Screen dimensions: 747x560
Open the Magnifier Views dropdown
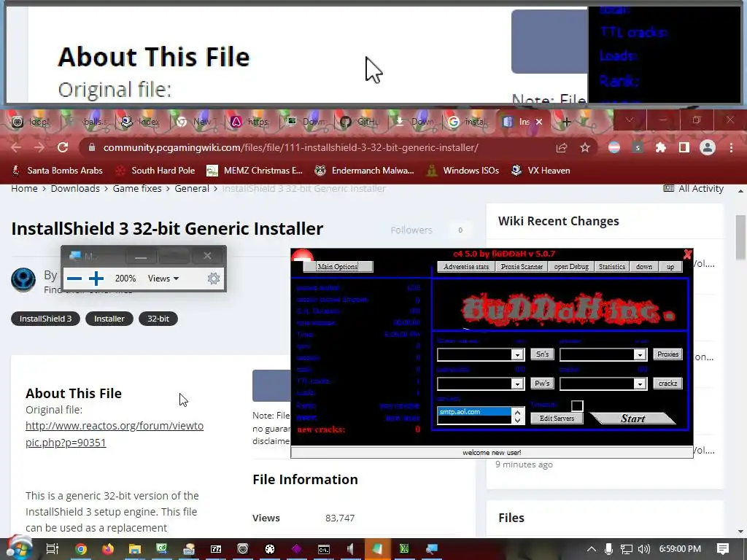[163, 278]
